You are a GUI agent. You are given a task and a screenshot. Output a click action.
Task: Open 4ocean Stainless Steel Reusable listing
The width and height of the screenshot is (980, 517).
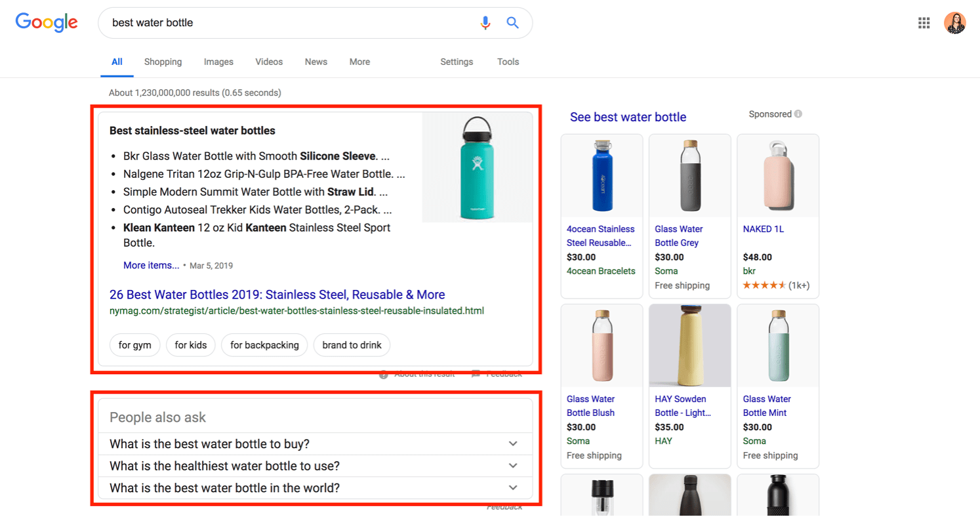(600, 236)
